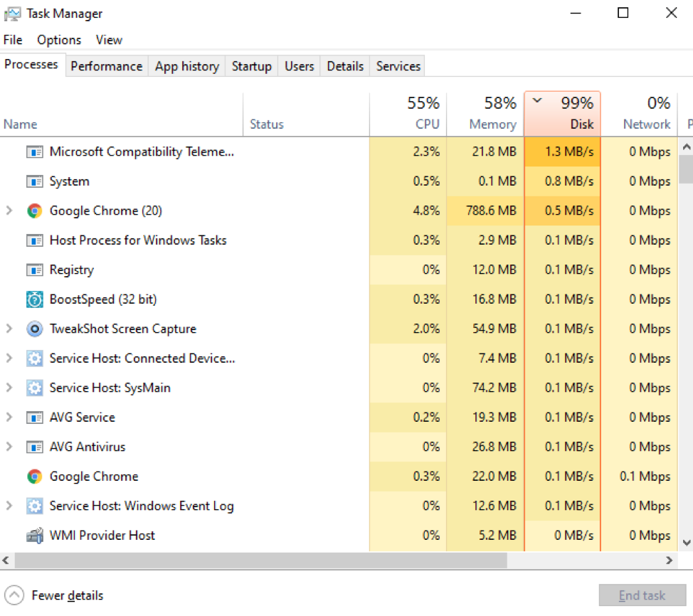This screenshot has width=693, height=616.
Task: Switch to the Startup tab
Action: [x=252, y=66]
